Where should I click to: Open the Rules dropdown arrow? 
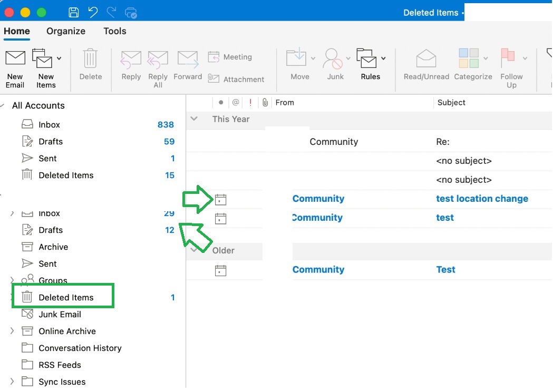(x=383, y=58)
